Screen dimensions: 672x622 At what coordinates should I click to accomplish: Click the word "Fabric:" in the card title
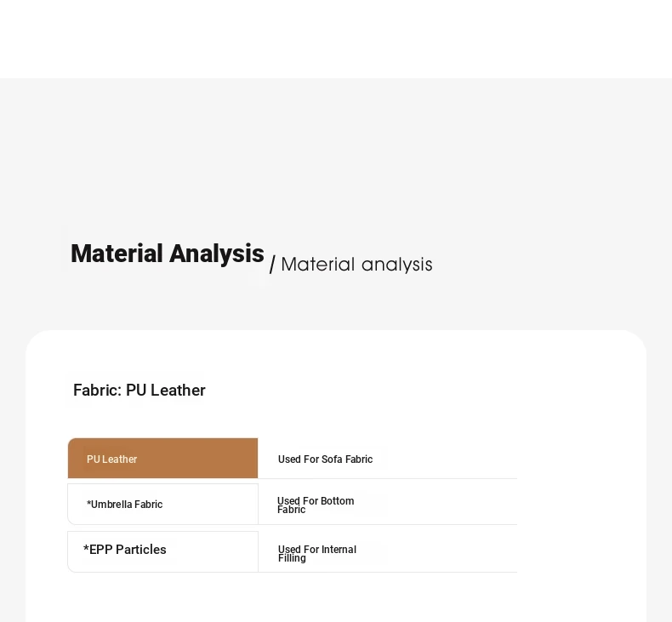pos(98,391)
